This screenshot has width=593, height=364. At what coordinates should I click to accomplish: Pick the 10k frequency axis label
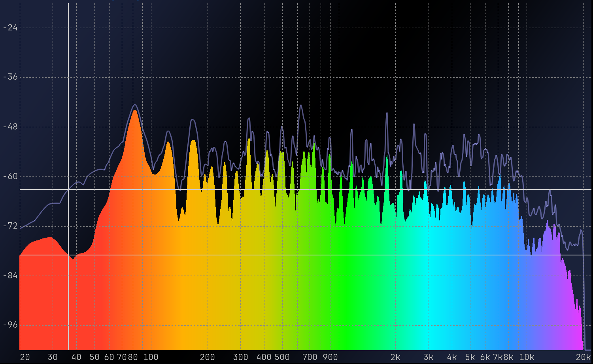click(527, 357)
